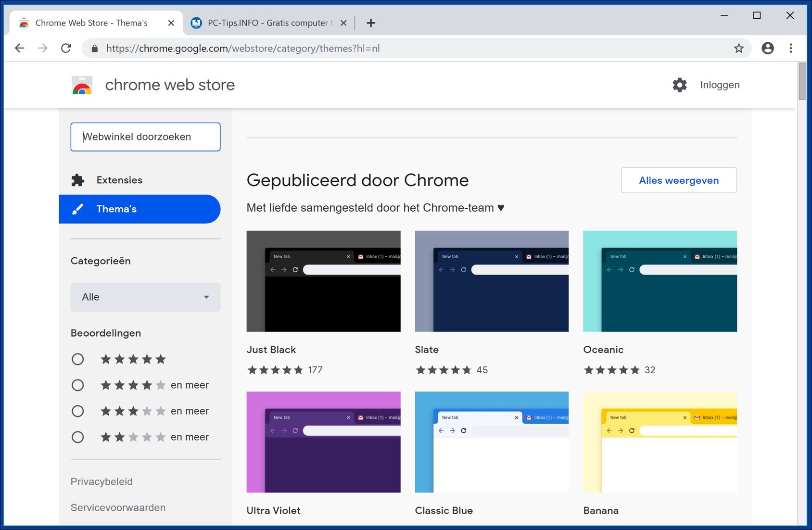Click the Oceanic theme title
812x530 pixels.
(603, 350)
